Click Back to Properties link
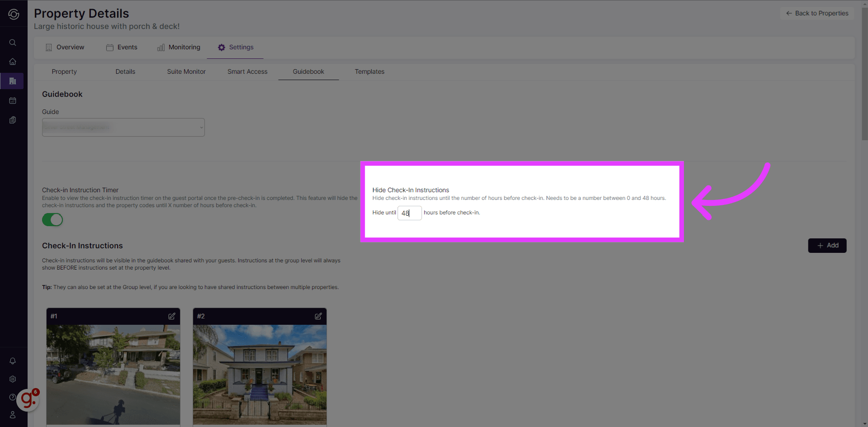 tap(817, 13)
